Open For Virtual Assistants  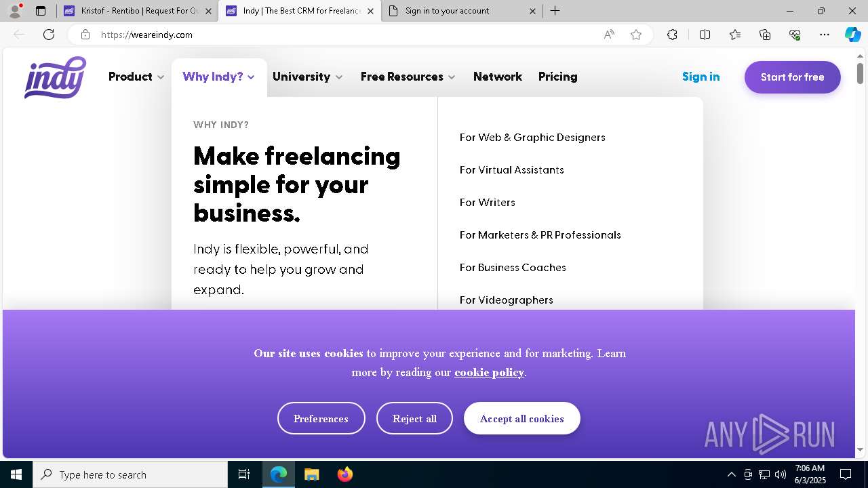[512, 169]
